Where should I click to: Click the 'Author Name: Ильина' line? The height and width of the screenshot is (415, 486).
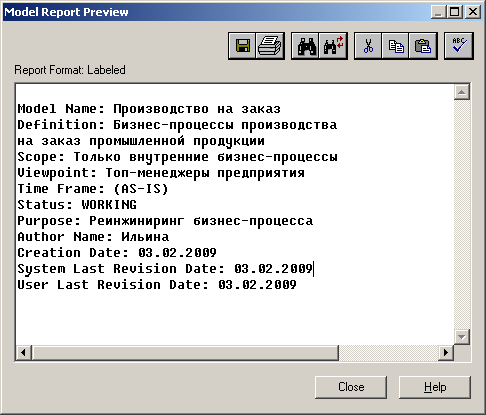(x=93, y=237)
